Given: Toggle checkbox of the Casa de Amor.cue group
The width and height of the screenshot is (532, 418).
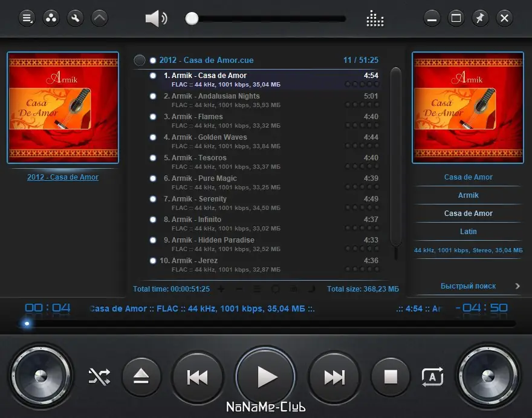Looking at the screenshot, I should pos(153,60).
